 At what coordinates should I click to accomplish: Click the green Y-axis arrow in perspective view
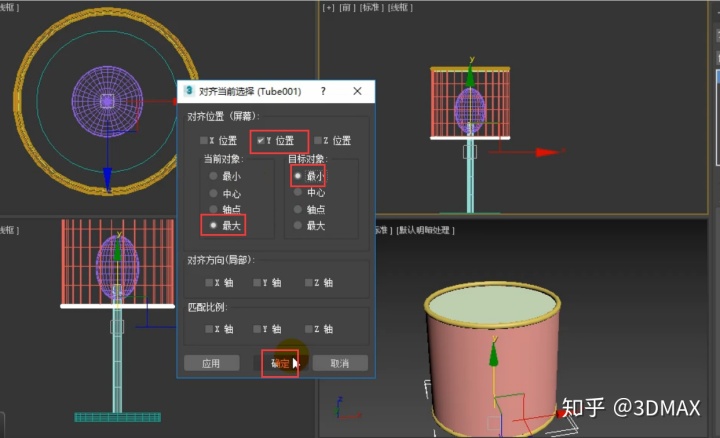(494, 354)
